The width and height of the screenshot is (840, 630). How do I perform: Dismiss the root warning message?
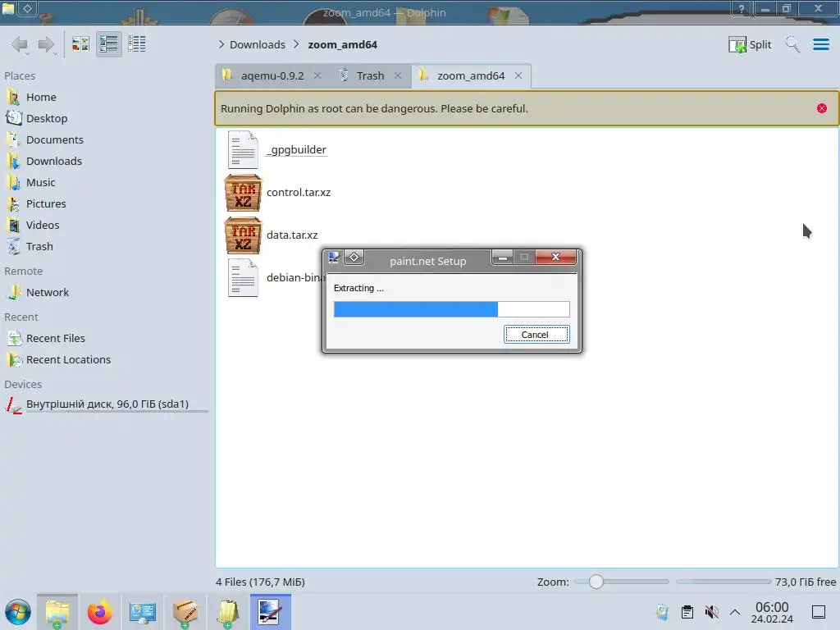click(822, 108)
